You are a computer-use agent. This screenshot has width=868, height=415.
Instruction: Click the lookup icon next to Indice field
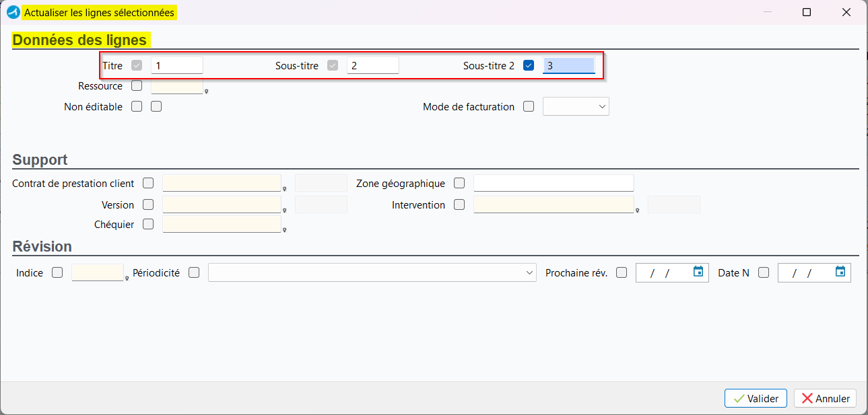coord(127,278)
